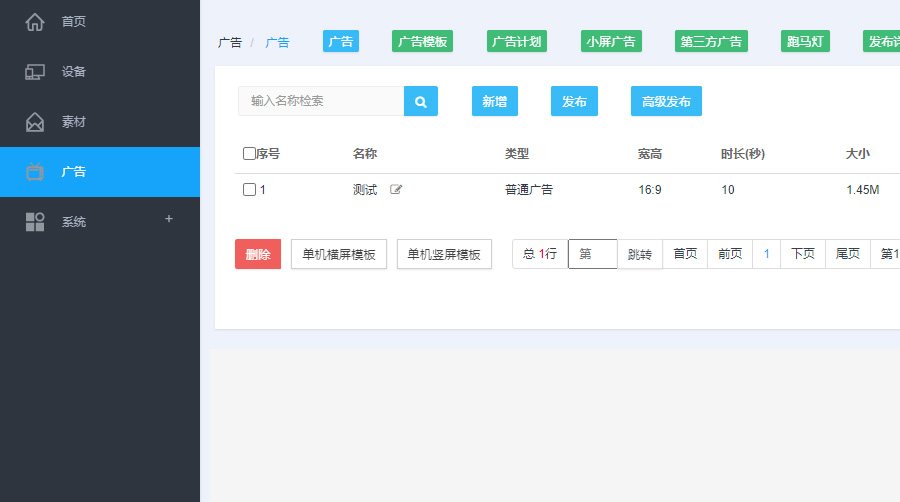900x502 pixels.
Task: Open the 广告计划 tab
Action: 517,41
